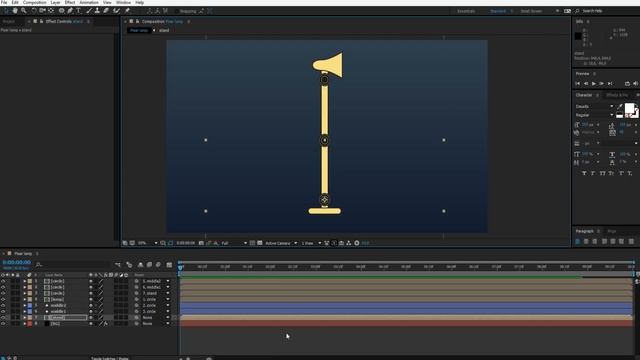Jump to first frame in Preview panel
Viewport: 640px width, 360px height.
tap(578, 84)
